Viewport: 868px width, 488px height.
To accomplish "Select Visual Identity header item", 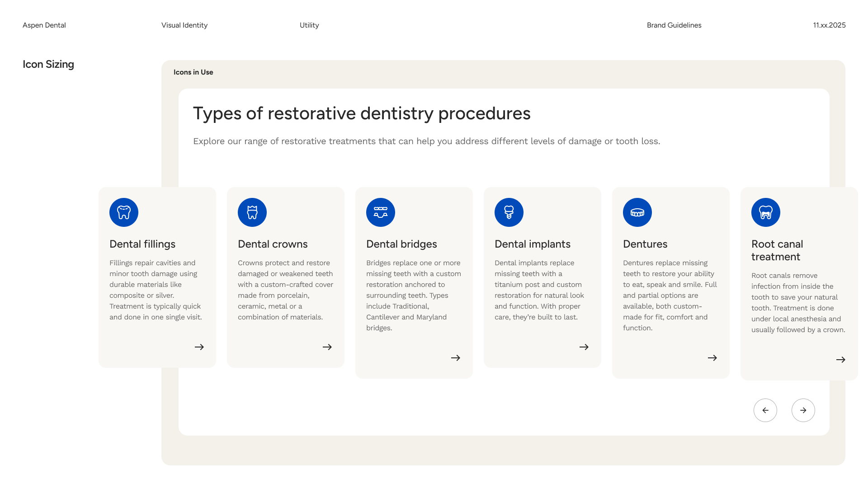I will (184, 25).
